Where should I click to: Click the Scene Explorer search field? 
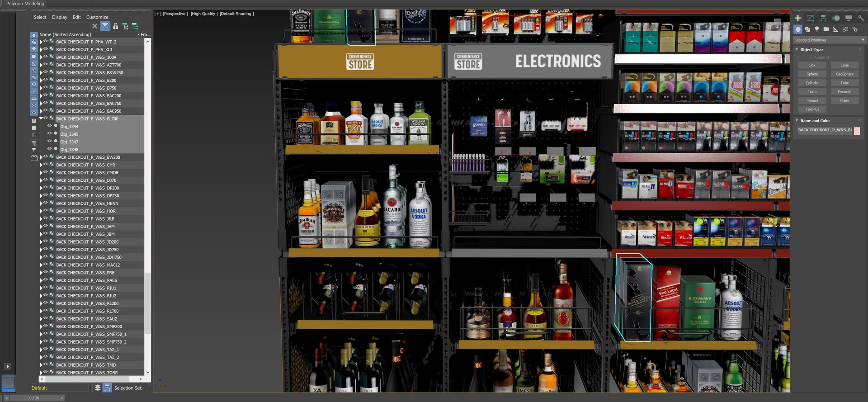[x=60, y=26]
